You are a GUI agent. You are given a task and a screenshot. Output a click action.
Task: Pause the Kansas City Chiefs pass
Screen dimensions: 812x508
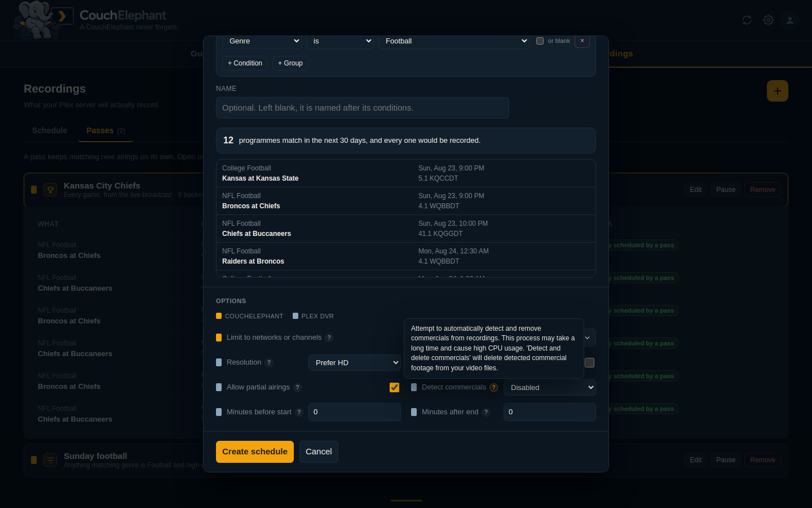tap(726, 190)
